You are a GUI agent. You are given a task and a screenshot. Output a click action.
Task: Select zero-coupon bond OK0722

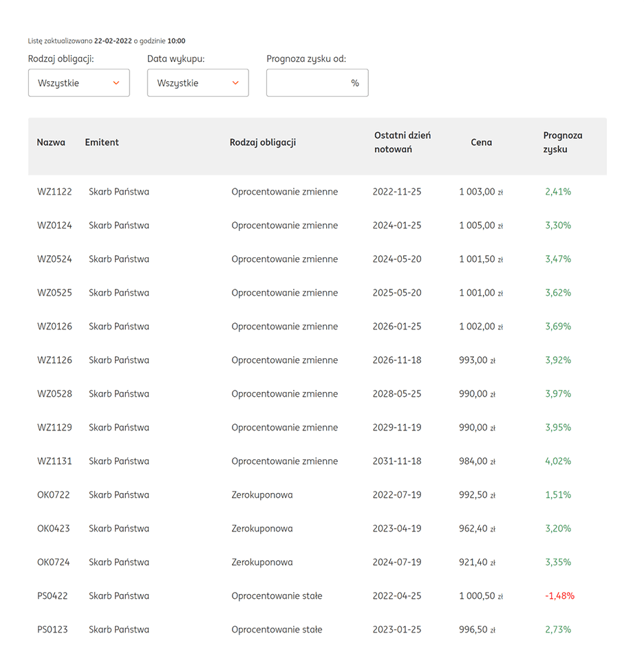[x=54, y=495]
